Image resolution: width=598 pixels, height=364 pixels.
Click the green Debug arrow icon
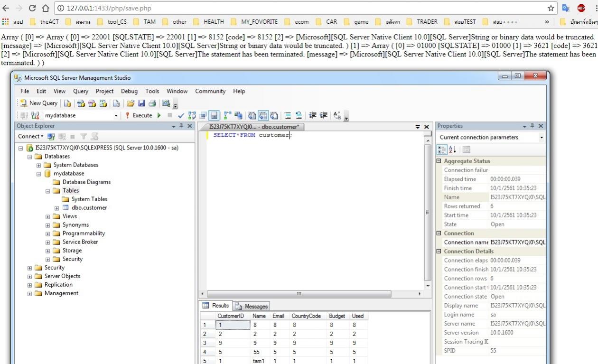pos(159,115)
